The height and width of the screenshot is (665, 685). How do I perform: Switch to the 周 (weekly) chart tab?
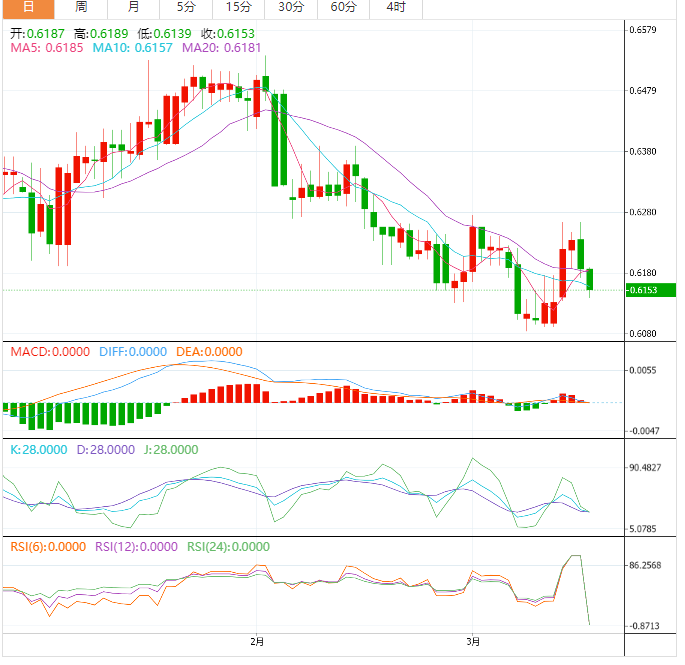coord(81,8)
